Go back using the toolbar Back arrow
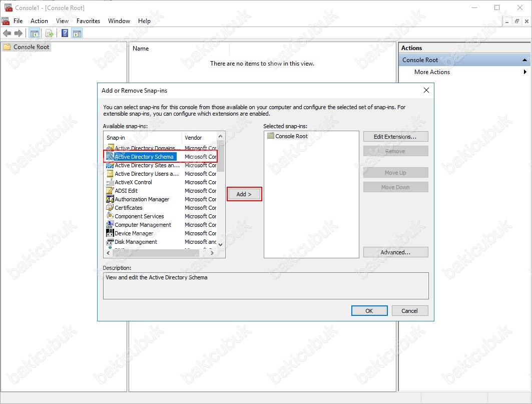The height and width of the screenshot is (404, 532). 7,33
